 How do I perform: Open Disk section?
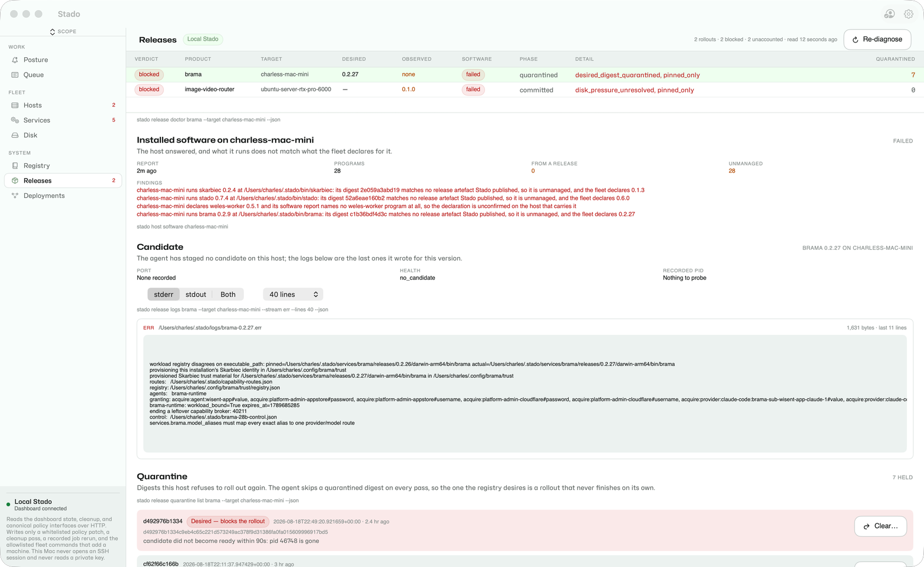coord(63,136)
